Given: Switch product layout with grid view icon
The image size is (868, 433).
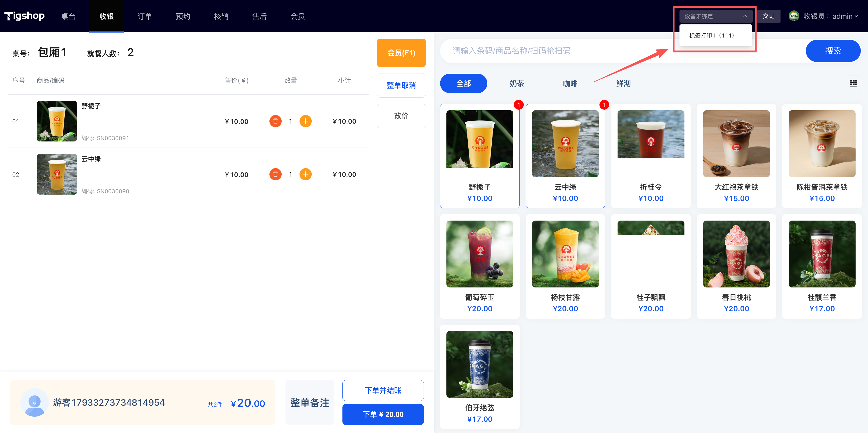Looking at the screenshot, I should [x=853, y=83].
